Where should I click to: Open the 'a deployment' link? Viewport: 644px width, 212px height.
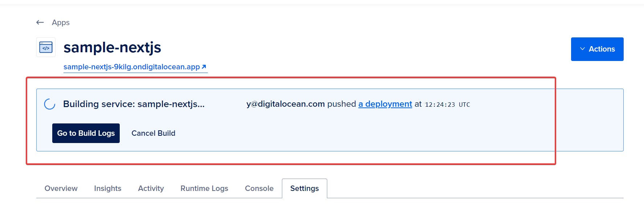click(x=385, y=104)
